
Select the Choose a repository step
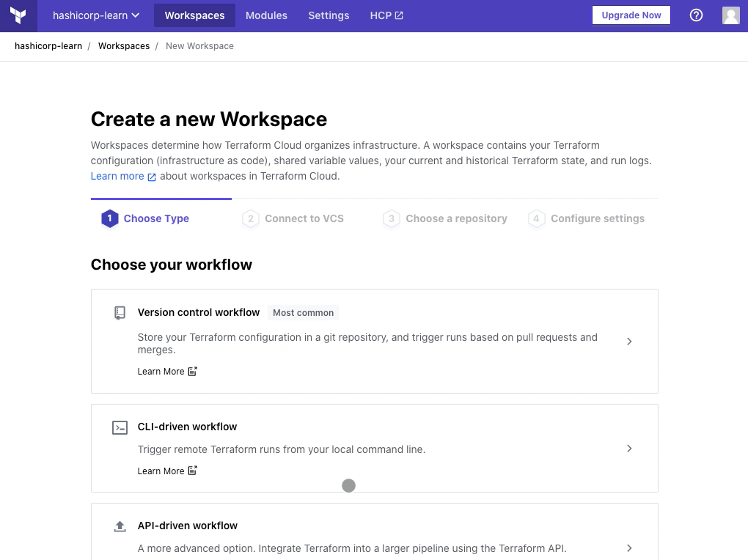point(445,218)
